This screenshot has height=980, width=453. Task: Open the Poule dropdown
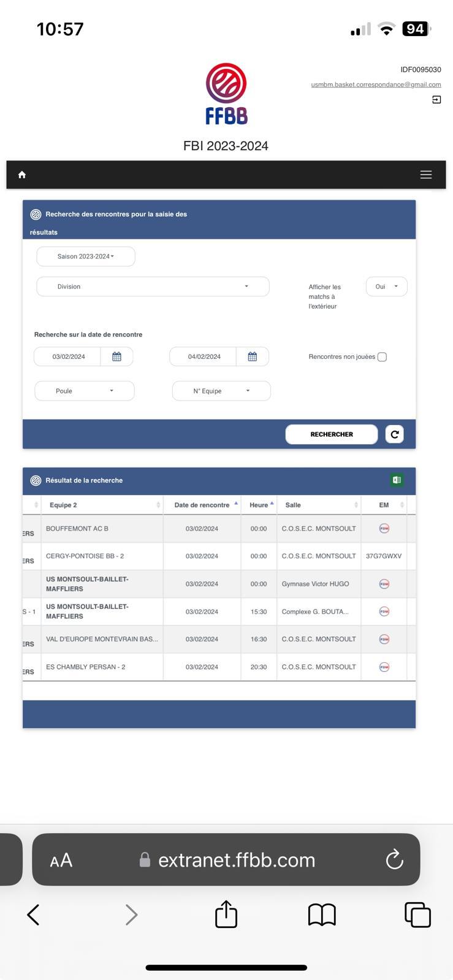coord(85,391)
